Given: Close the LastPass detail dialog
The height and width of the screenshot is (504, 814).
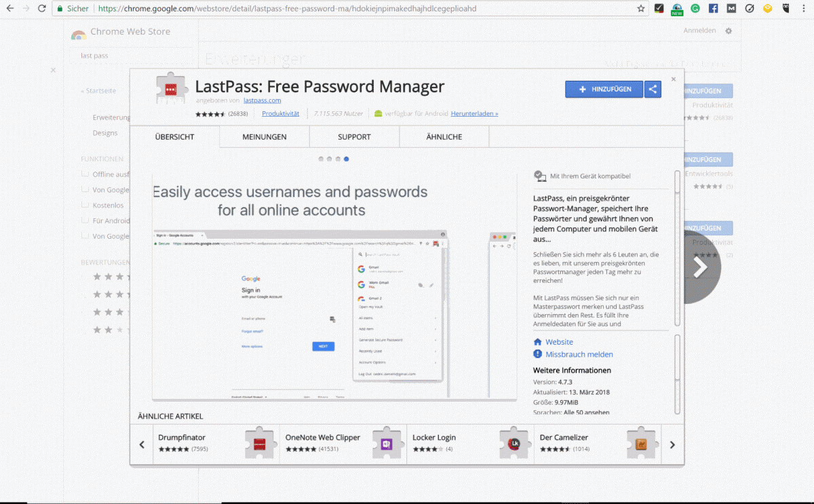Looking at the screenshot, I should 674,79.
